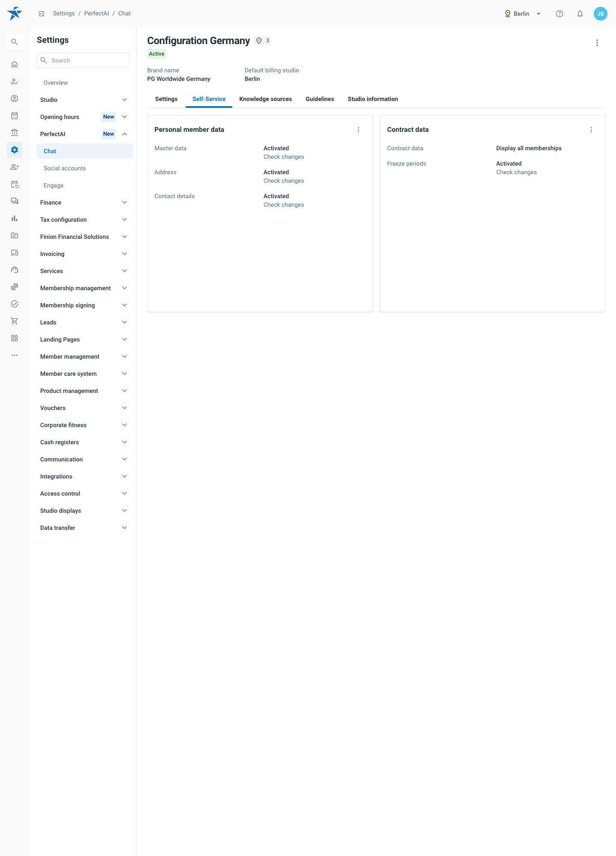Select the Self-Service tab

click(209, 99)
